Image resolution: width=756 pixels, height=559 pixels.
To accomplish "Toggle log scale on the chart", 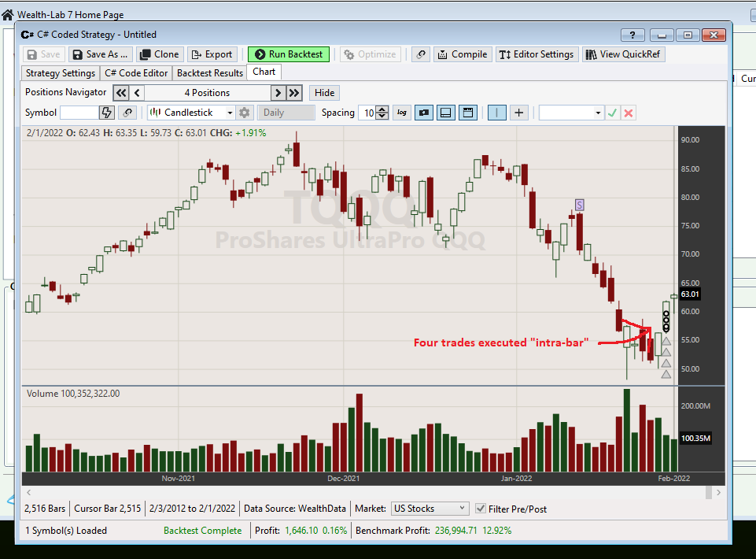I will 402,113.
